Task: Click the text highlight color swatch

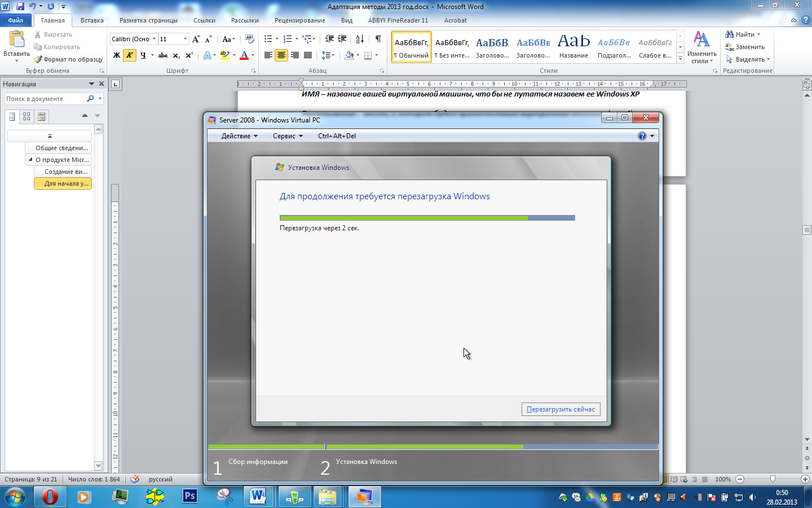Action: coord(224,55)
